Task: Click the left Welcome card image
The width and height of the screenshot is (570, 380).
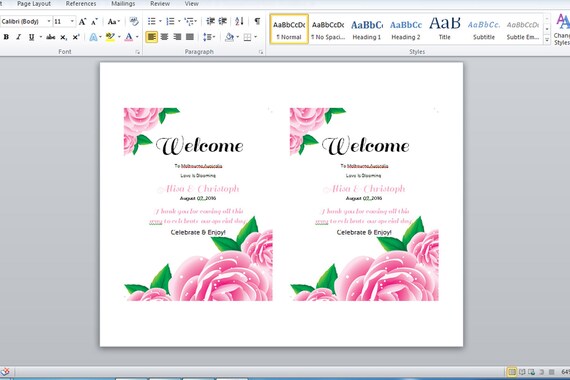Action: (198, 204)
